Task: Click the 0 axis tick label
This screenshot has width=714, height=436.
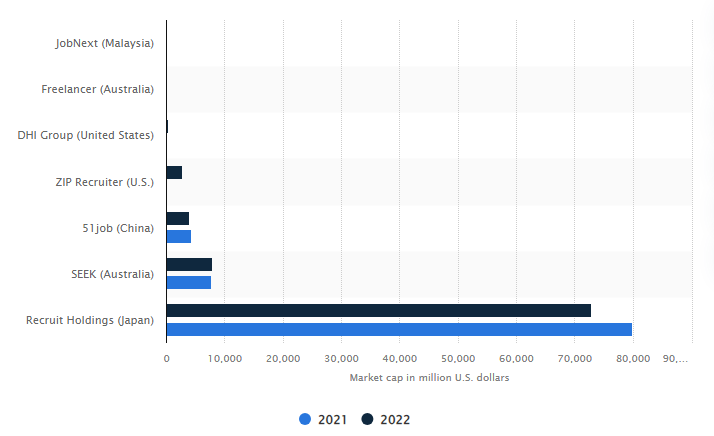Action: (167, 359)
